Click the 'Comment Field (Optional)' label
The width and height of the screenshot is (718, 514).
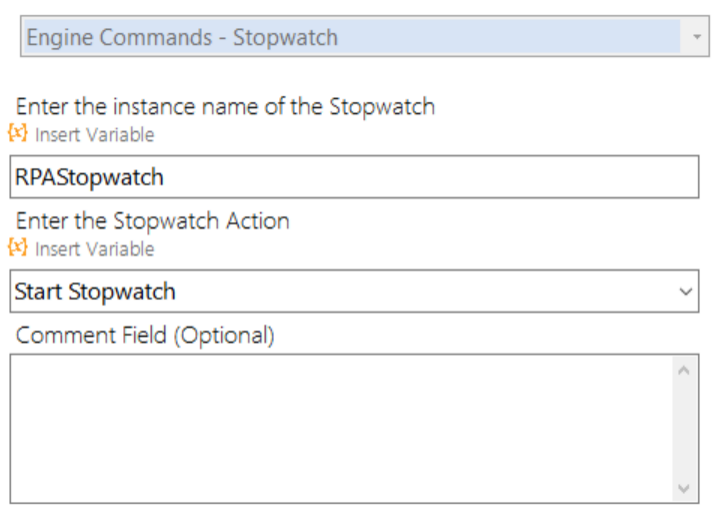point(145,335)
